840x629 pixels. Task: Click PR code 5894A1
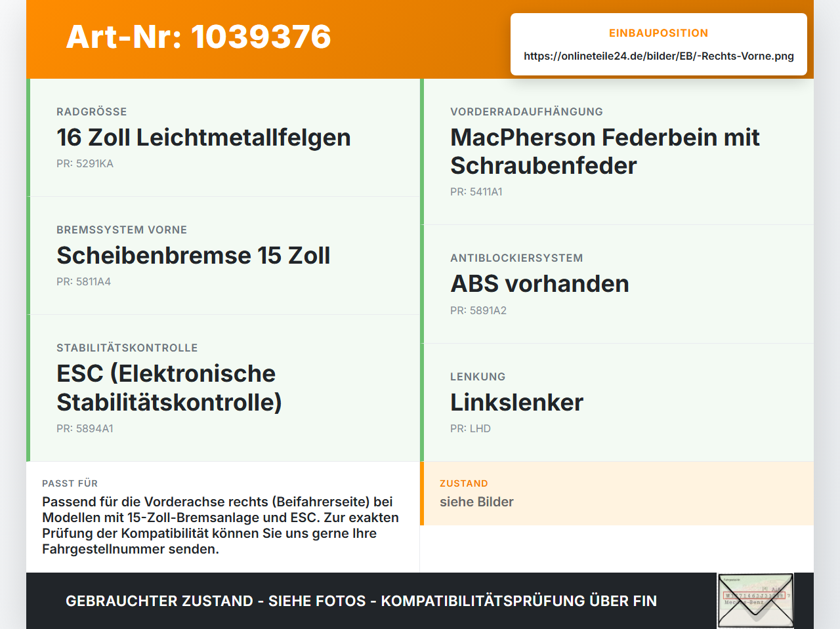[x=85, y=428]
